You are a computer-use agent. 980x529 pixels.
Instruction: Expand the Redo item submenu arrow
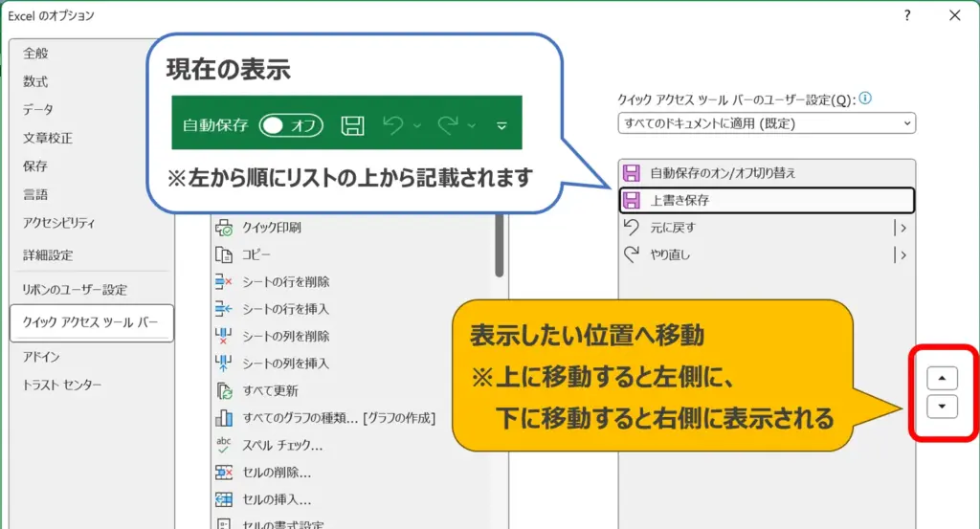tap(900, 255)
